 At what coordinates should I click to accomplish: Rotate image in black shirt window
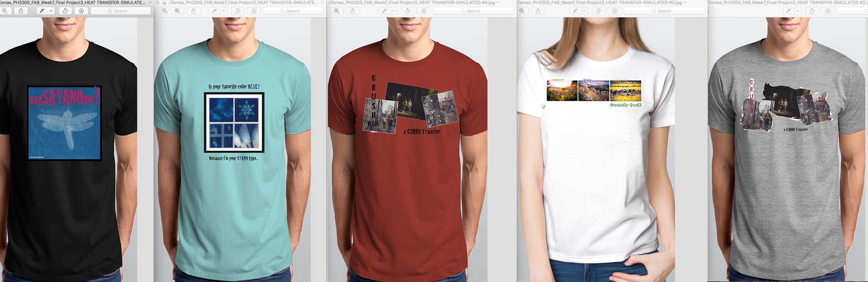pyautogui.click(x=65, y=11)
